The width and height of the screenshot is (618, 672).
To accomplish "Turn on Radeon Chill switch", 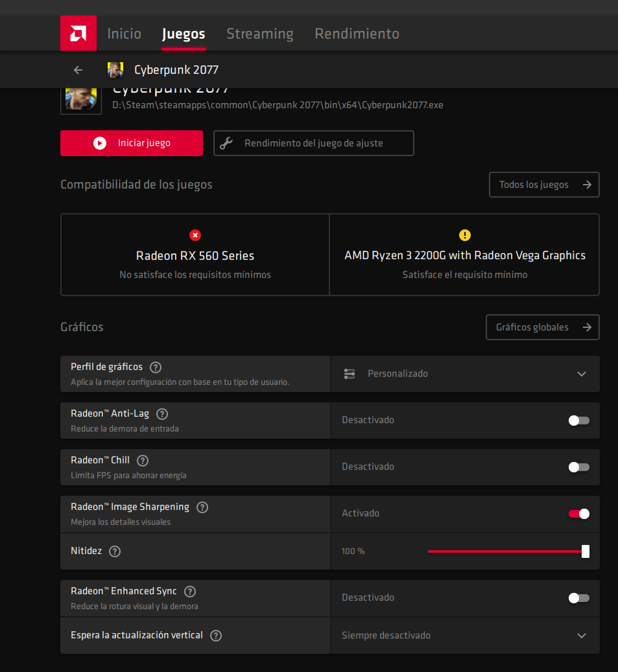I will (x=578, y=467).
